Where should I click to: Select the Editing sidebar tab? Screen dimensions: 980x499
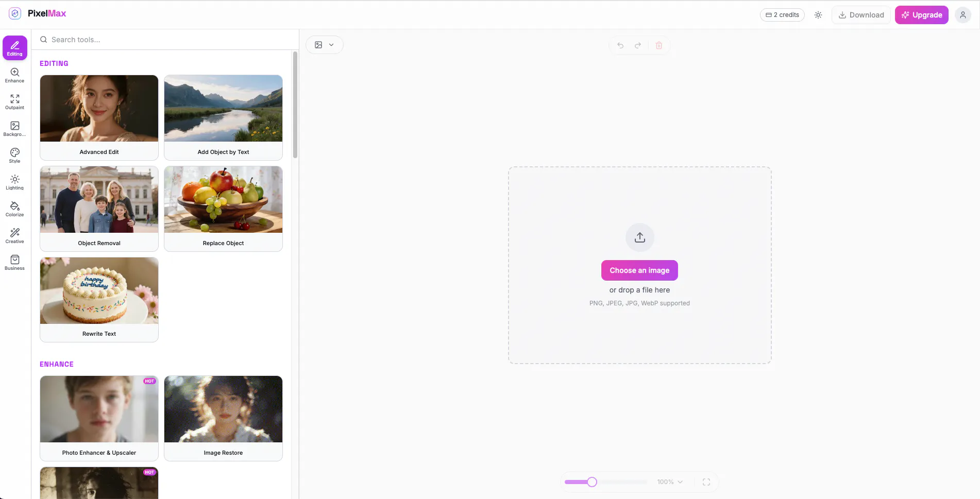(x=15, y=48)
